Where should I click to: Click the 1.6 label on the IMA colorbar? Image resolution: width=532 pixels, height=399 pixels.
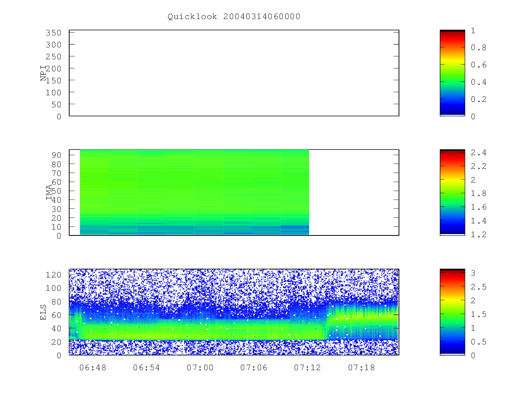(478, 207)
